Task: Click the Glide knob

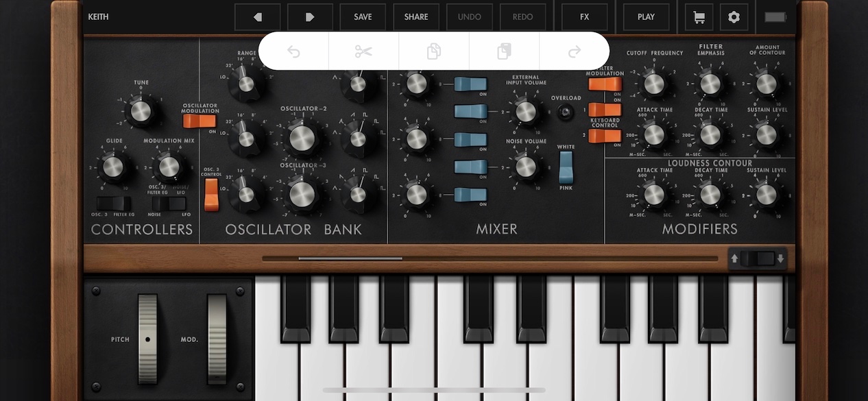Action: pyautogui.click(x=113, y=167)
